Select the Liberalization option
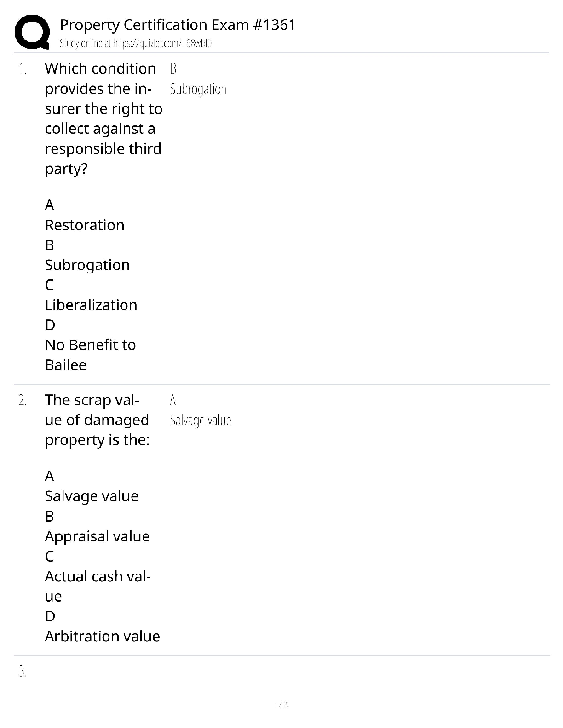The width and height of the screenshot is (563, 728). 91,305
